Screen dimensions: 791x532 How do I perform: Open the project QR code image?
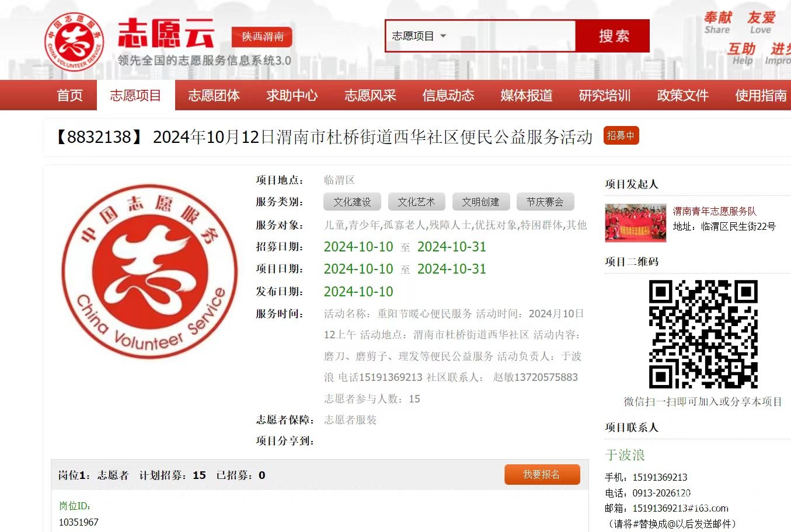[703, 334]
